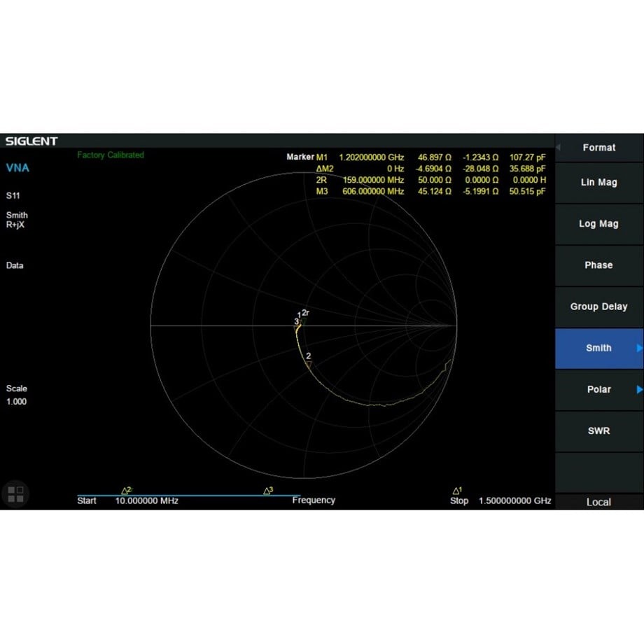The height and width of the screenshot is (644, 644).
Task: Choose the SWR format
Action: click(x=598, y=431)
